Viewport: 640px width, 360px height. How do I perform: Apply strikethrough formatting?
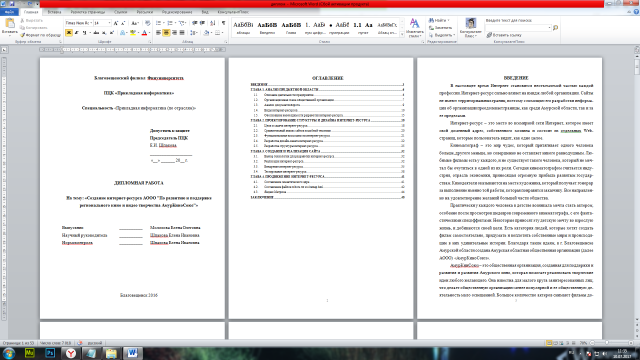pos(96,33)
